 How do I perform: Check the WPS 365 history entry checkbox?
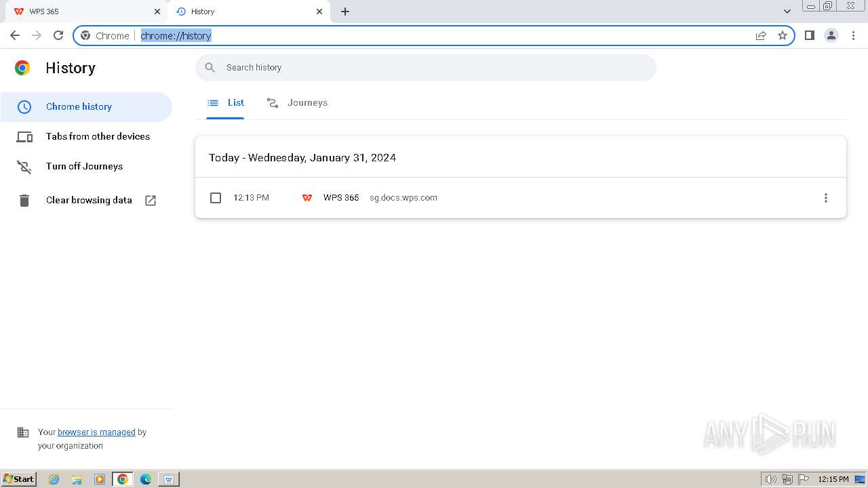pos(216,198)
